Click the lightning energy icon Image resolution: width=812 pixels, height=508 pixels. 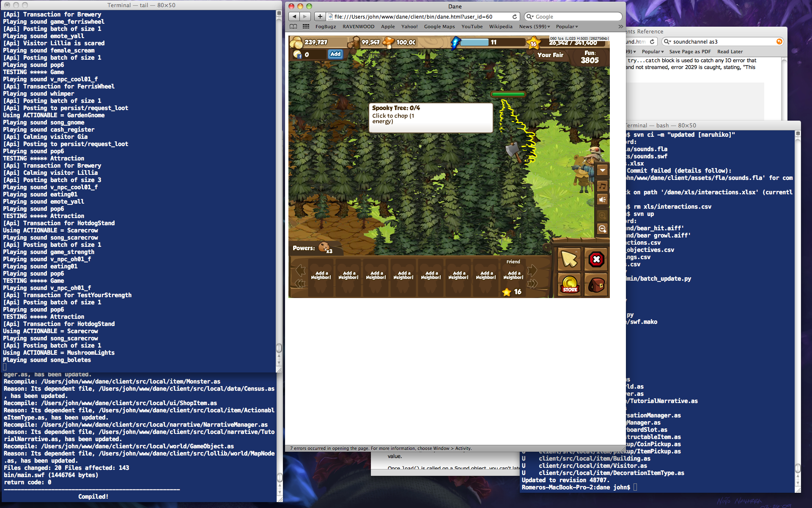pos(455,42)
